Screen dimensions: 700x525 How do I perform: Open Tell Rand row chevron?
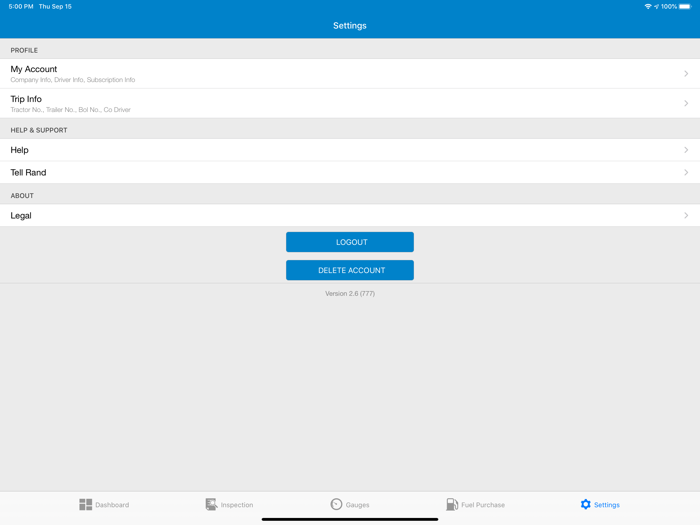686,172
